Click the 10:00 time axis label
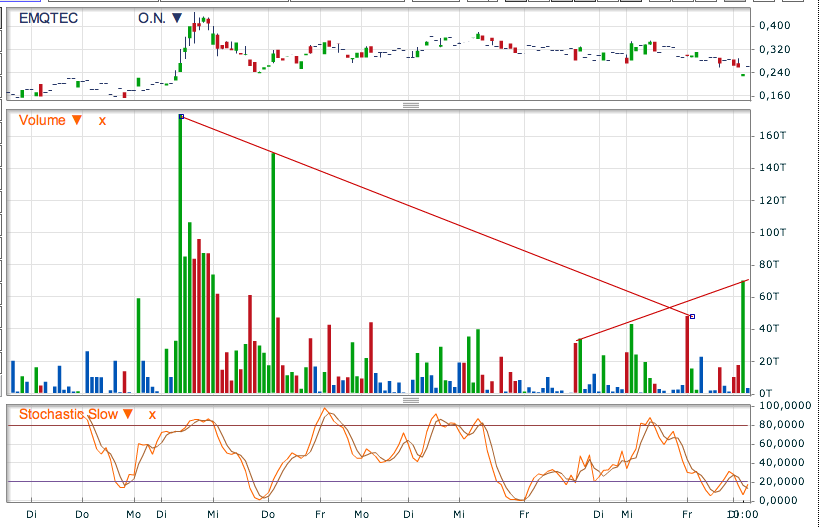The width and height of the screenshot is (827, 528). click(x=744, y=514)
